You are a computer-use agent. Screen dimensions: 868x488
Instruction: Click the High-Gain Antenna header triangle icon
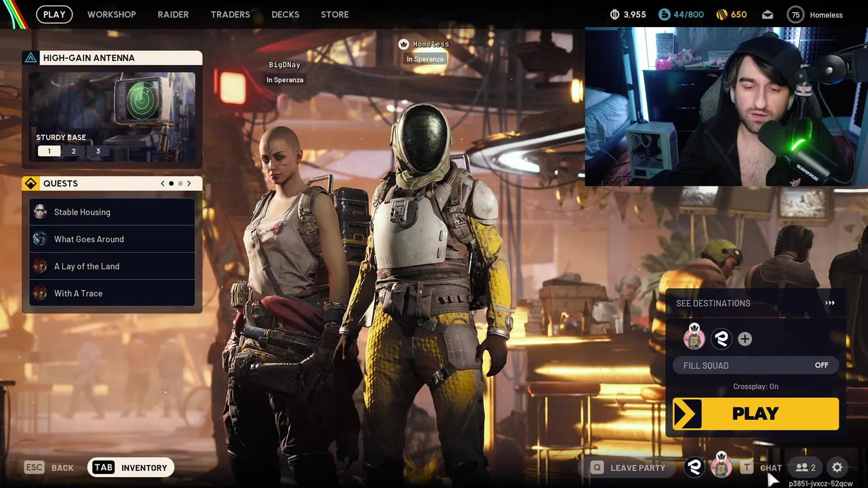[31, 58]
